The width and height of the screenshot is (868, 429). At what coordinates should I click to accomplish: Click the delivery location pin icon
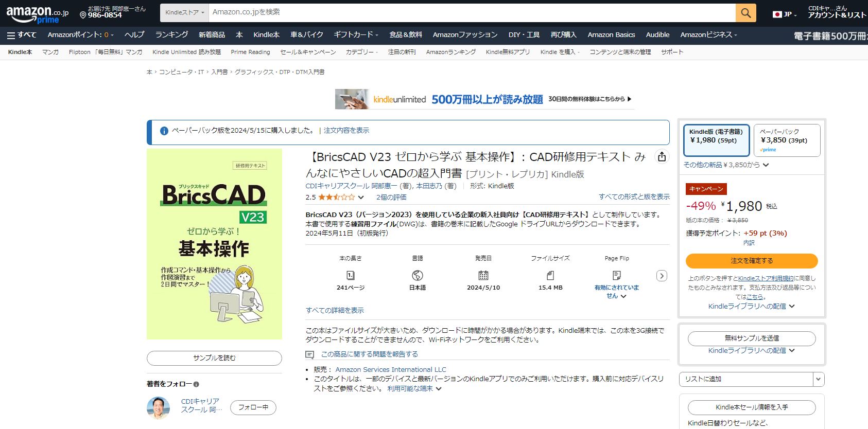point(83,15)
